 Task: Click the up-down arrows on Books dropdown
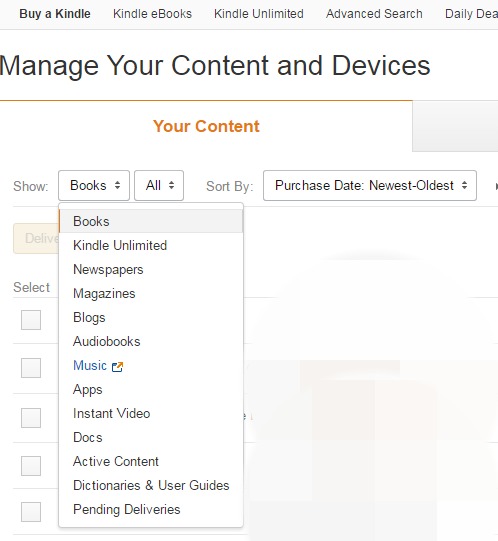point(117,185)
